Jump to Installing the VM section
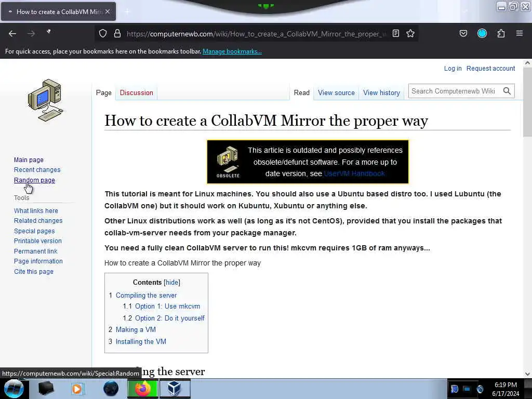The height and width of the screenshot is (399, 532). (141, 341)
